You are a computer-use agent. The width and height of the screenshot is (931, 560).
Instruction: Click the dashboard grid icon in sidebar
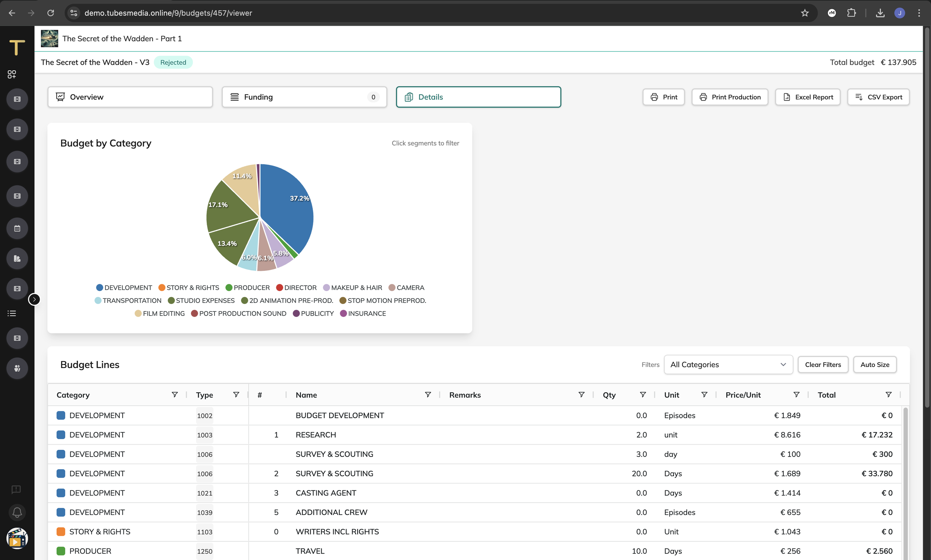tap(12, 74)
